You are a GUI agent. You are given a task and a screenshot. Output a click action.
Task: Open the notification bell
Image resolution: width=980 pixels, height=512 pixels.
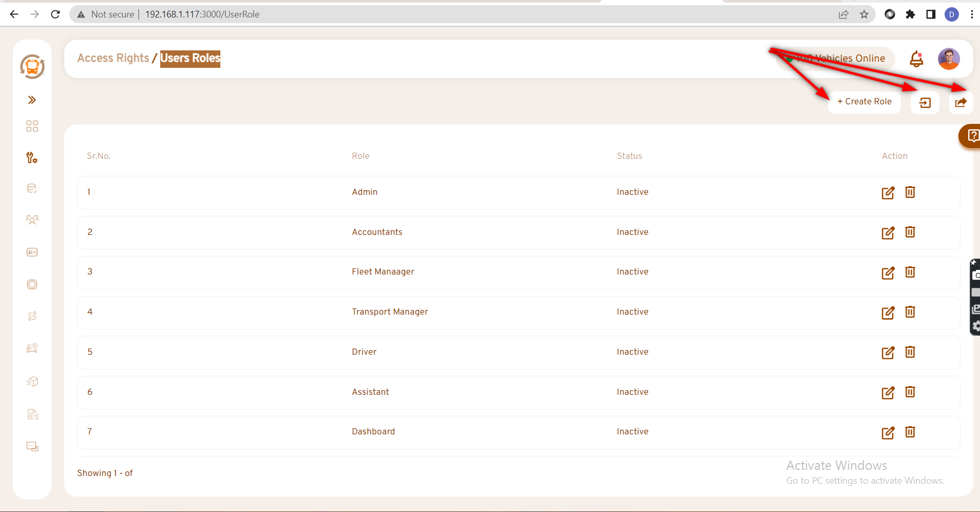916,59
